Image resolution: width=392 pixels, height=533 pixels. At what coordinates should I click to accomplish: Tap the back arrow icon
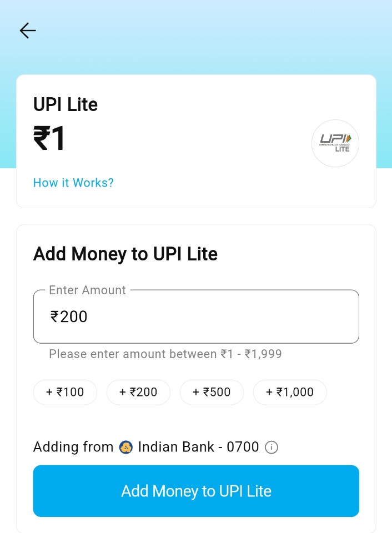28,31
